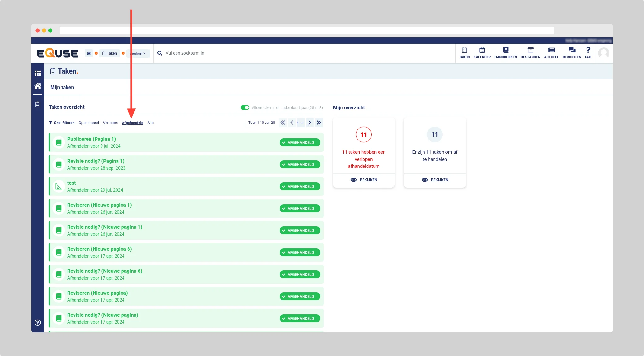Click the search term input field

[x=185, y=53]
